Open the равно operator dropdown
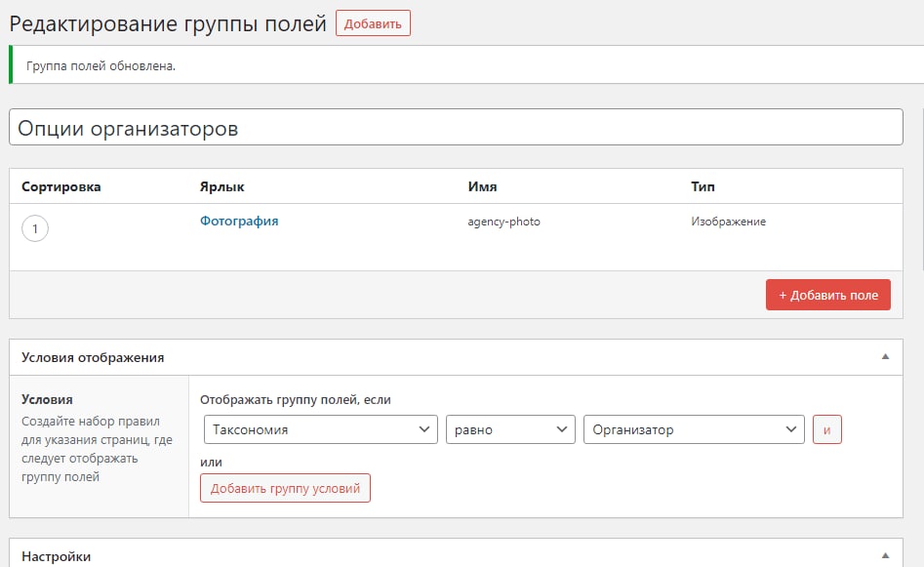 pos(510,429)
